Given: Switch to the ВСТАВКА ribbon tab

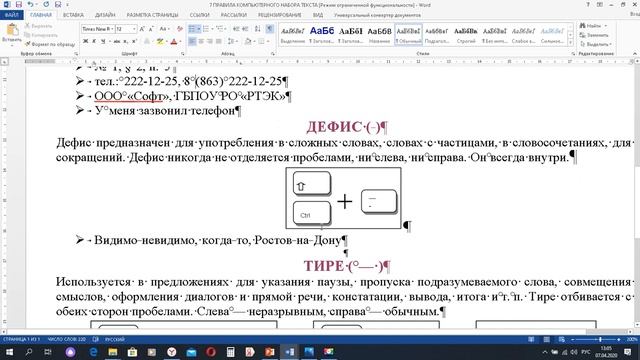Looking at the screenshot, I should pos(73,15).
